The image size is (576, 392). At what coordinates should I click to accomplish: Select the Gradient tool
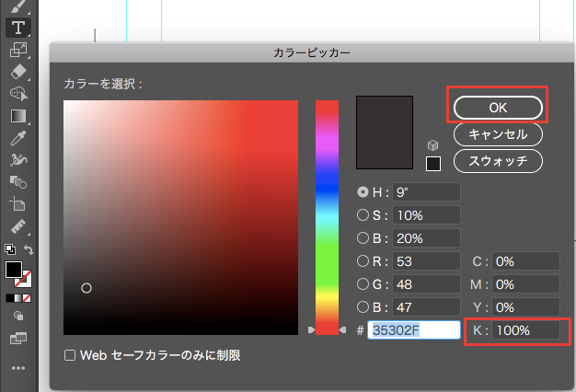[17, 116]
